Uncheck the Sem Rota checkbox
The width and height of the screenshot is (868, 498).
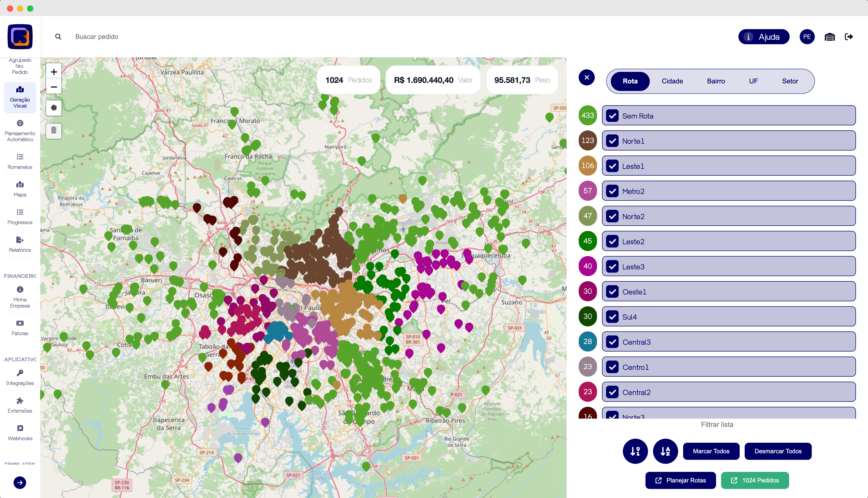click(x=612, y=116)
